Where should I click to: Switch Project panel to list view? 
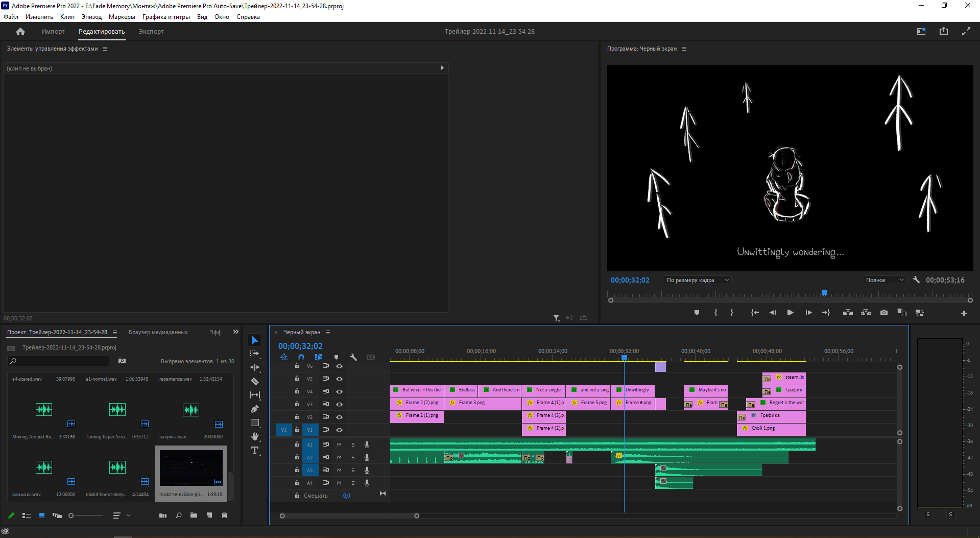coord(27,516)
